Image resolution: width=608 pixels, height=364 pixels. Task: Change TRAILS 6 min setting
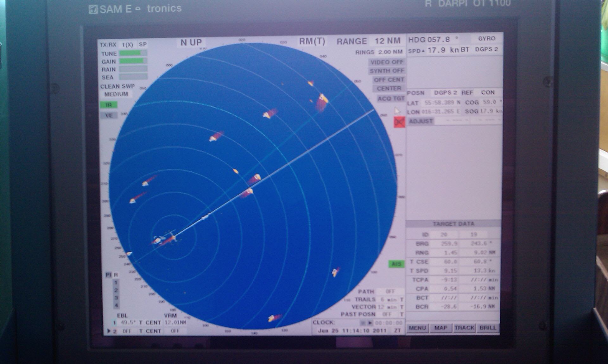pos(388,299)
